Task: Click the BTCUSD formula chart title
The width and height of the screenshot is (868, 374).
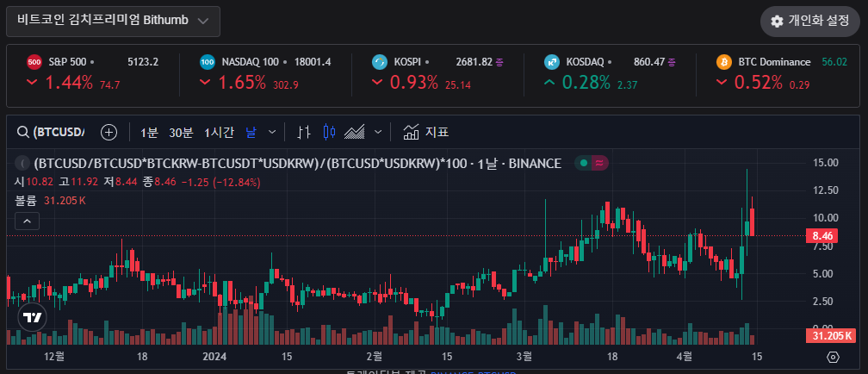Action: click(297, 164)
